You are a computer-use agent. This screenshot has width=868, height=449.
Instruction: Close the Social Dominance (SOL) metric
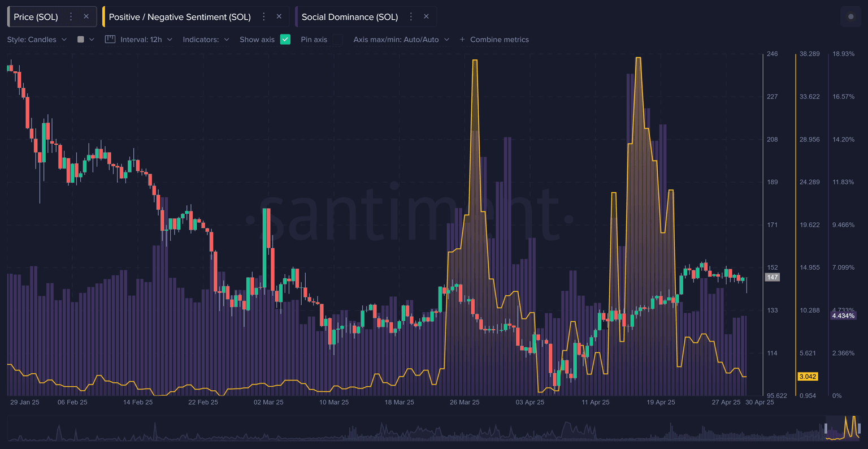(x=427, y=17)
